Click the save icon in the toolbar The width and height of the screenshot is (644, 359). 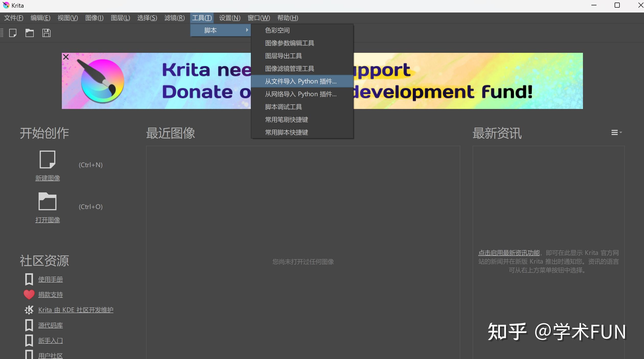point(46,33)
